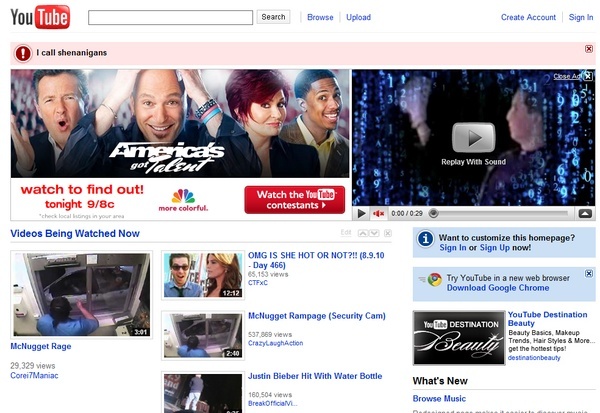Visit the destinationbeauty channel link
This screenshot has width=600, height=413.
pyautogui.click(x=534, y=358)
